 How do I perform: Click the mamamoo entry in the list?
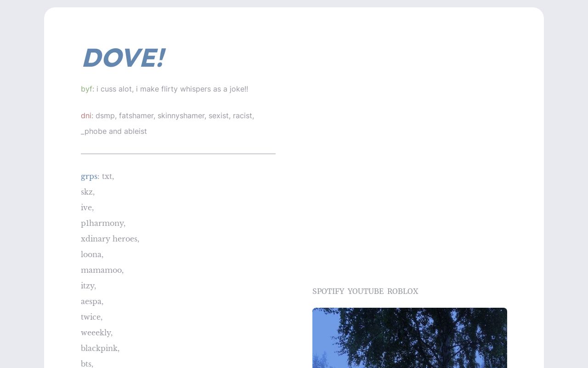pyautogui.click(x=102, y=270)
